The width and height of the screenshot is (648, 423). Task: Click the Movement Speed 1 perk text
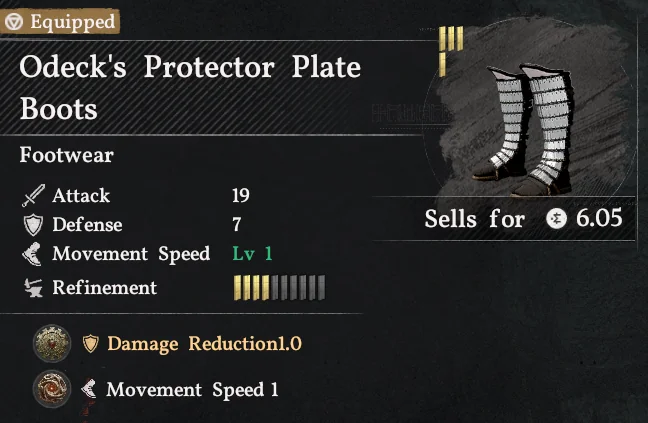pos(192,390)
